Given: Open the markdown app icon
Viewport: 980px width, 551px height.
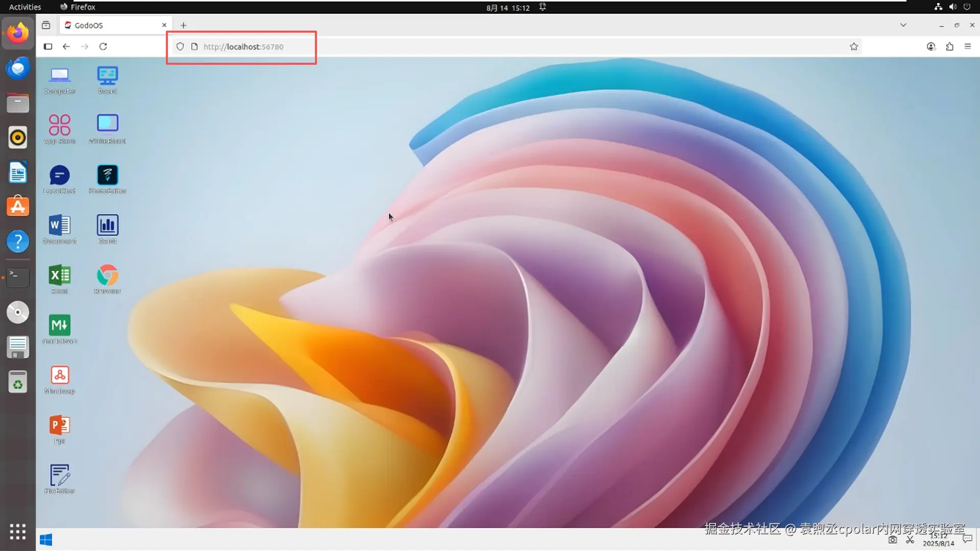Looking at the screenshot, I should (x=60, y=330).
